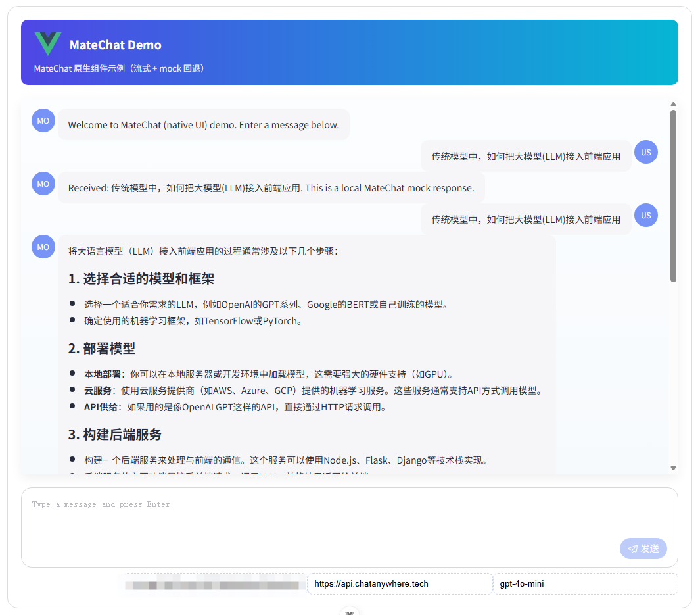This screenshot has height=615, width=700.
Task: Click the MateChat Demo title text
Action: (x=116, y=45)
